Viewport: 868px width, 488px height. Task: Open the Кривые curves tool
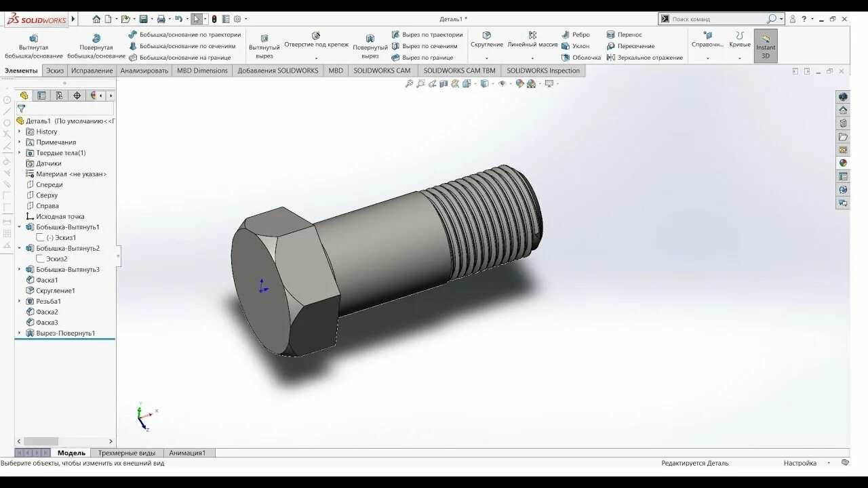740,40
